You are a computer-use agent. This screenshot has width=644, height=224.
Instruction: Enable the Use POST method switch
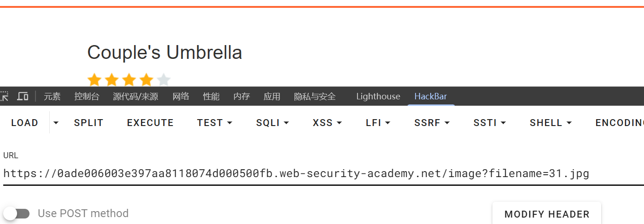(x=17, y=213)
